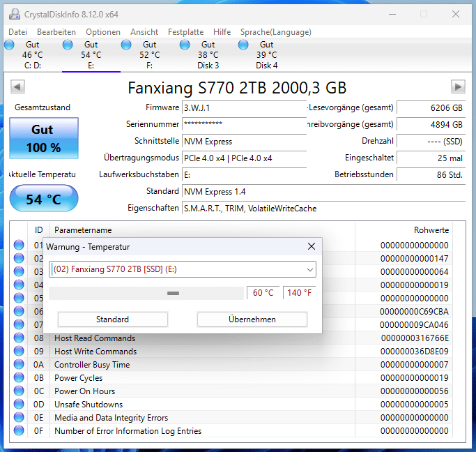
Task: Select the C: D: disk at 46 °C
Action: [32, 55]
